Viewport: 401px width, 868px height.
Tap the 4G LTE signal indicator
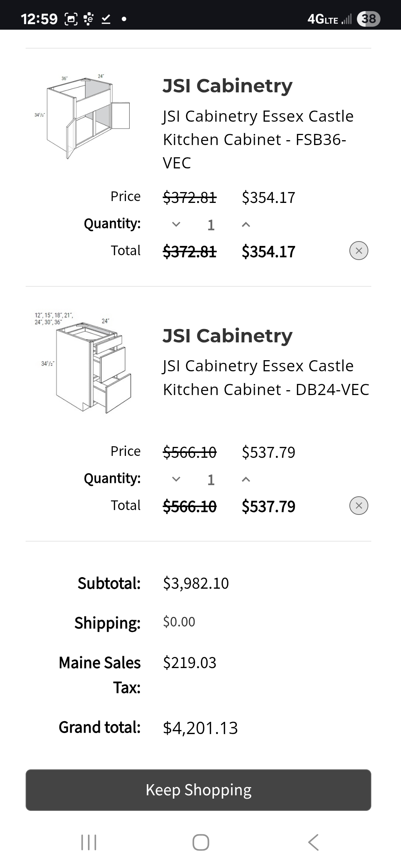(x=329, y=19)
